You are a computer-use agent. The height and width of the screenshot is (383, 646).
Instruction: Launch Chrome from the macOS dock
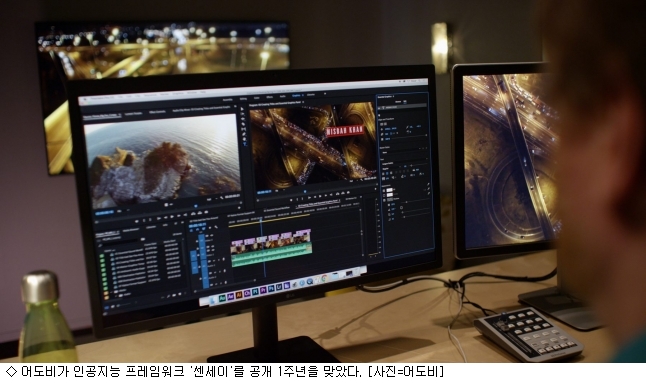tap(324, 278)
